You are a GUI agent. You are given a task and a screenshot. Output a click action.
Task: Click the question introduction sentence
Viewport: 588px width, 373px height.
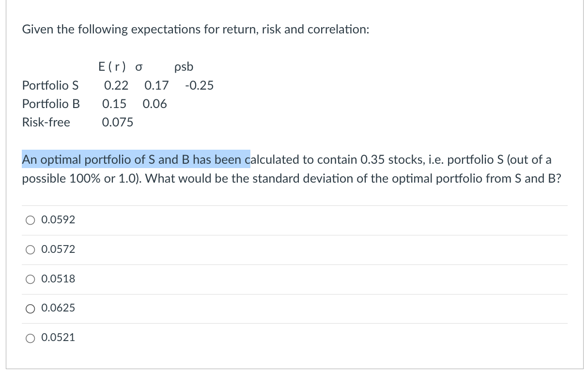[196, 29]
